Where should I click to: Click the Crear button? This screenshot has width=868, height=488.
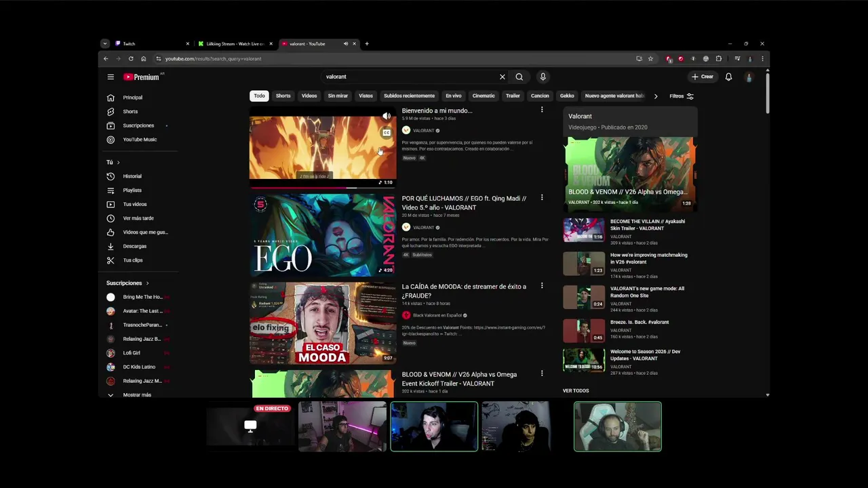pos(703,77)
